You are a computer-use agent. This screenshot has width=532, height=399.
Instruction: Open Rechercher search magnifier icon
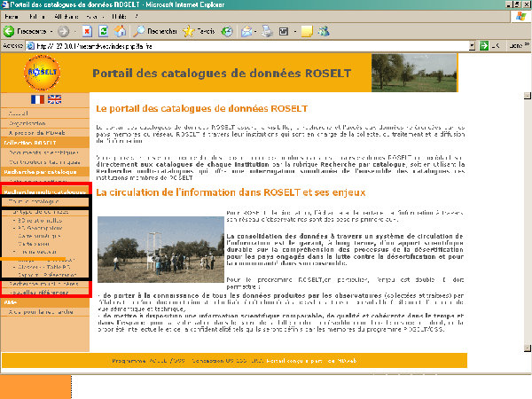click(139, 32)
